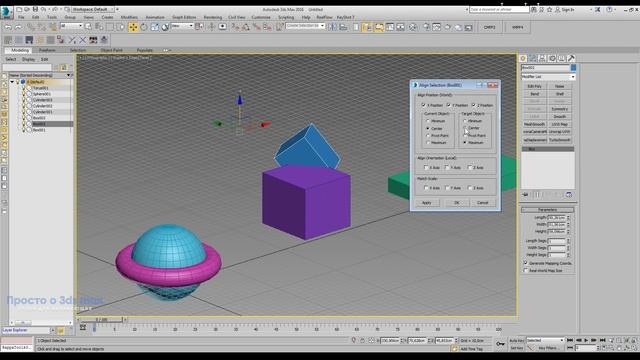Image resolution: width=640 pixels, height=360 pixels.
Task: Toggle the Angle Snap icon
Action: point(246,27)
